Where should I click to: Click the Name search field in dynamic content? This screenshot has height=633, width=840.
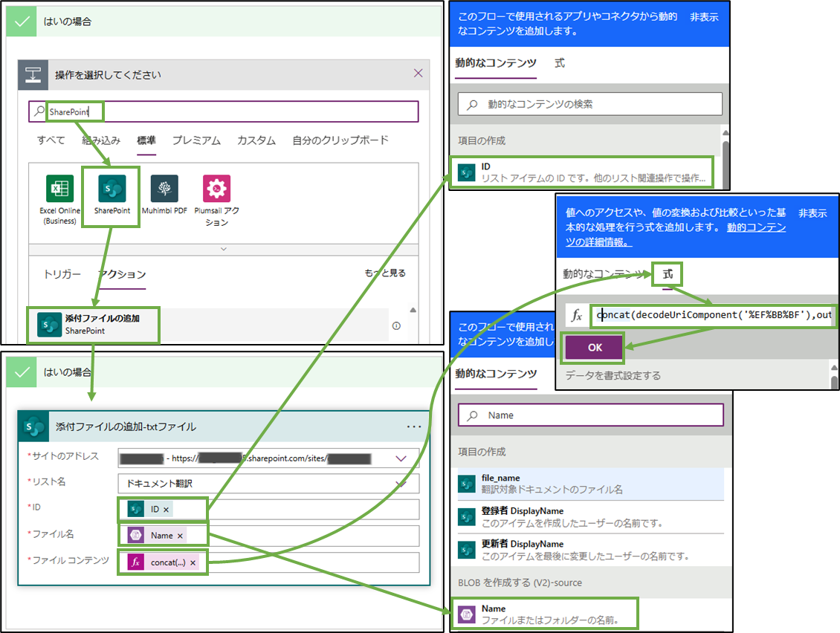590,415
